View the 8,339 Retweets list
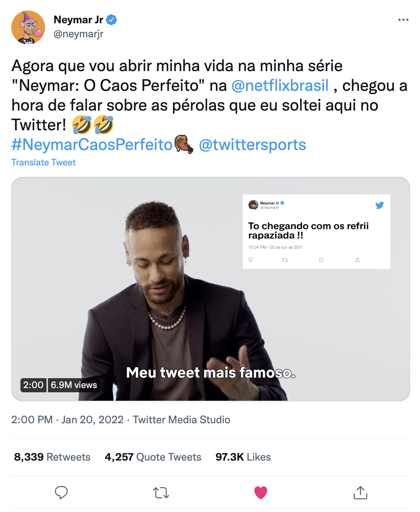420x512 pixels. tap(52, 457)
